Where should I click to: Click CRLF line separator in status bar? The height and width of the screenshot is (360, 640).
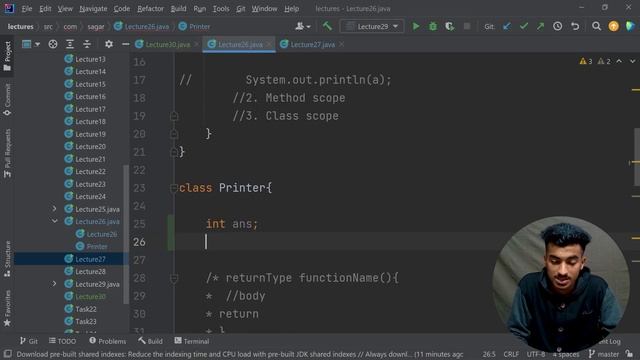pos(511,354)
